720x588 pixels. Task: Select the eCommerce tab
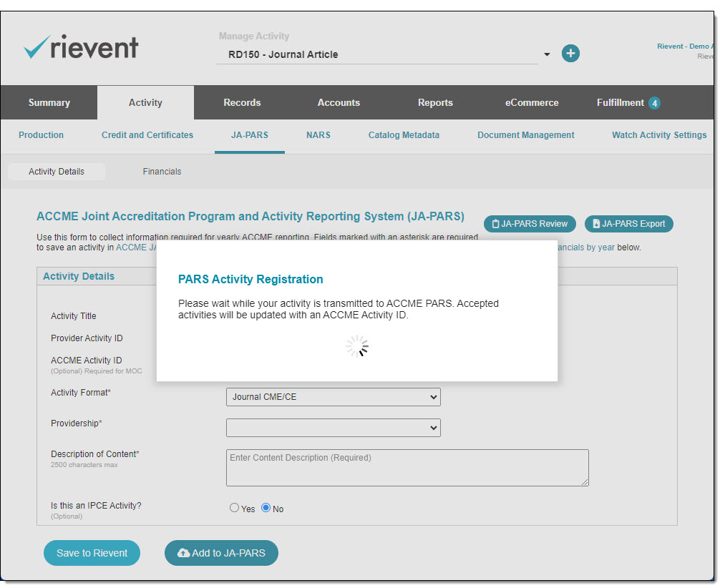(x=532, y=102)
